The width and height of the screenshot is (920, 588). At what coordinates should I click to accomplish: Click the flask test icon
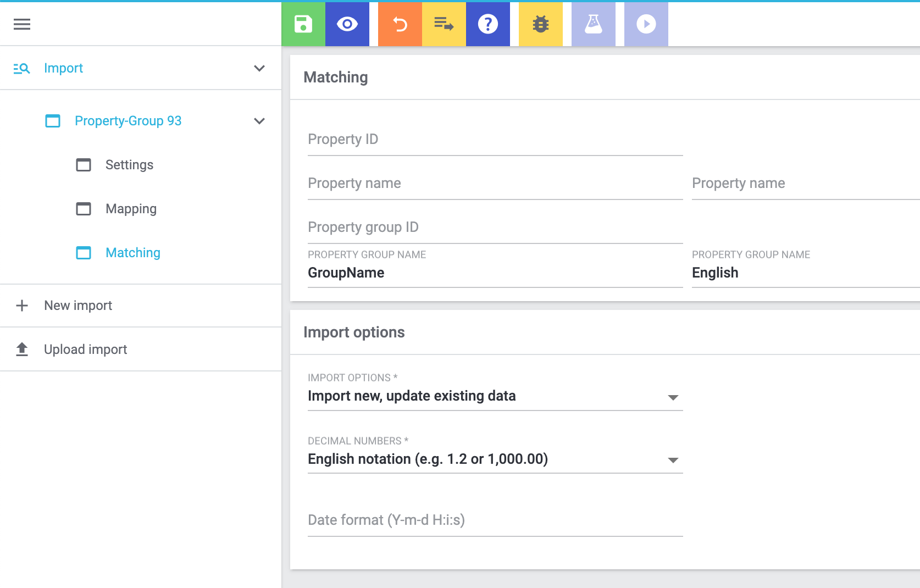pos(593,24)
